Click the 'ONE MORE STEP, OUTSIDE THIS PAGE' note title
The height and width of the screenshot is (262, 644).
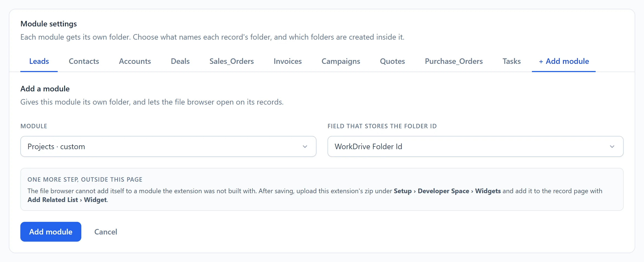(x=85, y=179)
